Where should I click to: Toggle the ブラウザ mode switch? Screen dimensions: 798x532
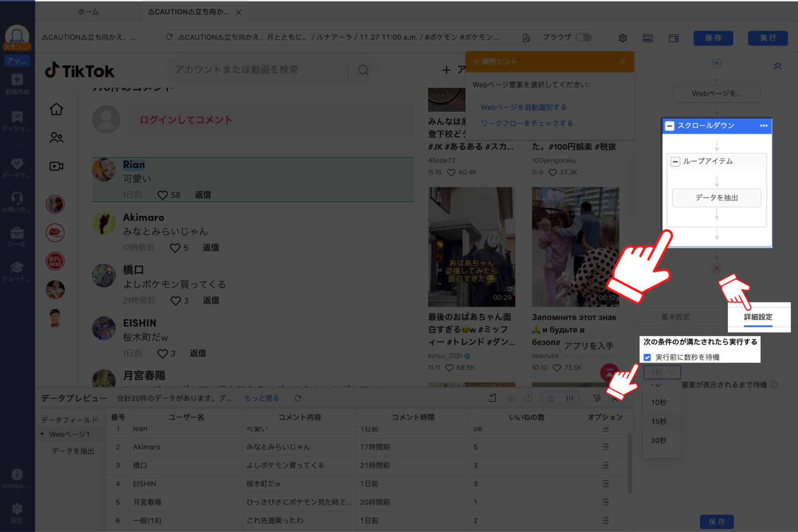584,37
